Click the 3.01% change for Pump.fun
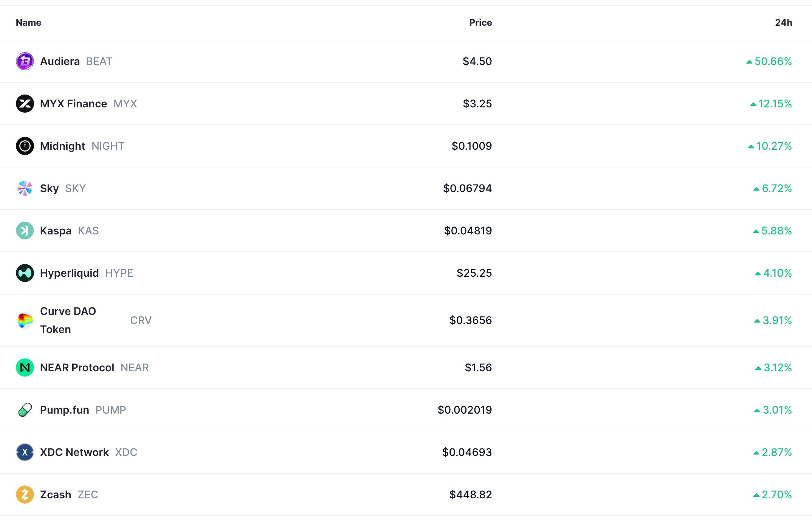The image size is (812, 521). (x=774, y=409)
